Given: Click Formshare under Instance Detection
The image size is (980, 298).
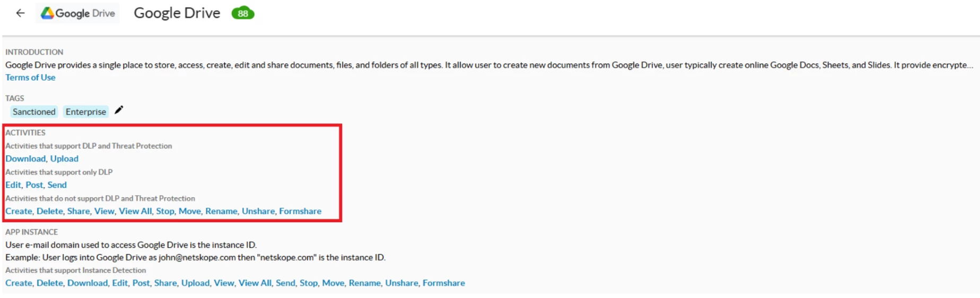Looking at the screenshot, I should click(x=444, y=283).
